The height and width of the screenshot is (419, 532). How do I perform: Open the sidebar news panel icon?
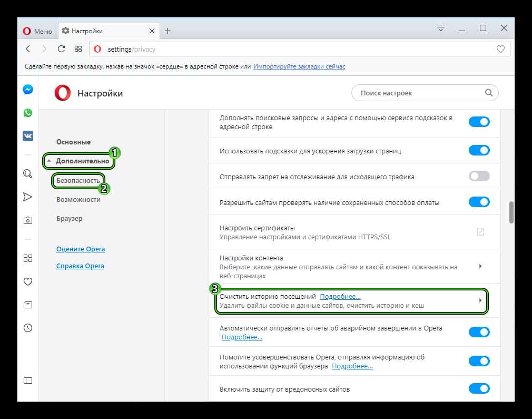(x=28, y=305)
